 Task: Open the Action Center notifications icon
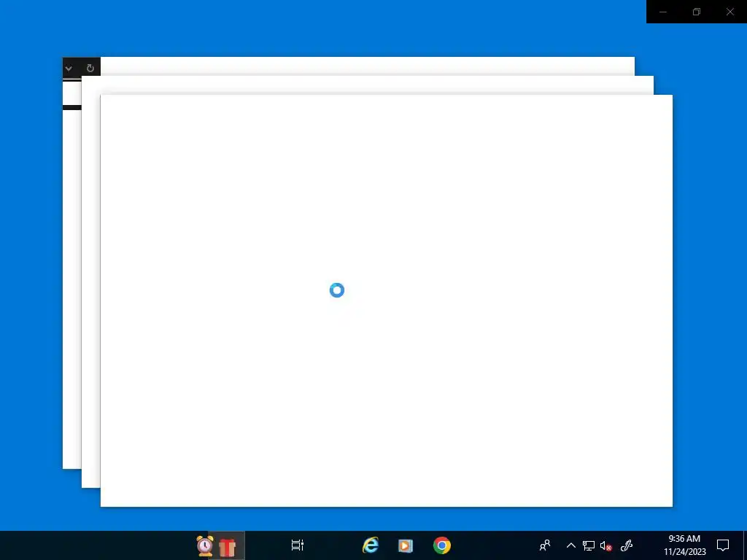pyautogui.click(x=723, y=545)
